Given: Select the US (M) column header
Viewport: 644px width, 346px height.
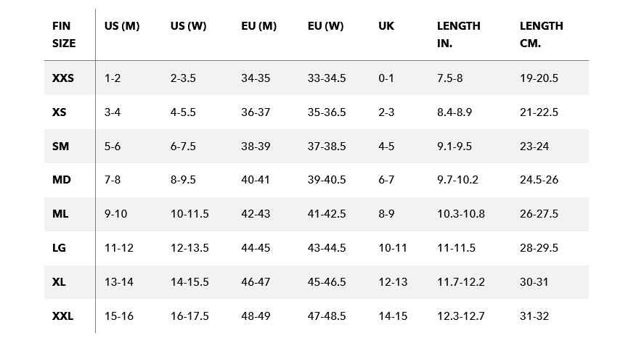Looking at the screenshot, I should coord(121,26).
